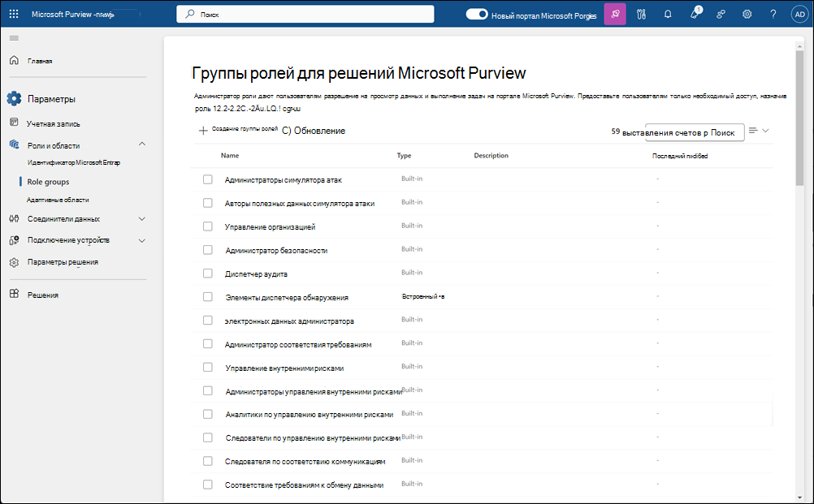Check Администратор безопасности row checkbox
The image size is (814, 504).
click(x=208, y=250)
